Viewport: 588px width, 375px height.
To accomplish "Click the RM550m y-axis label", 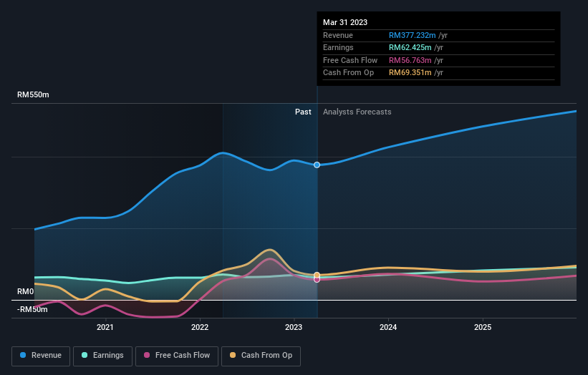I will coord(33,94).
